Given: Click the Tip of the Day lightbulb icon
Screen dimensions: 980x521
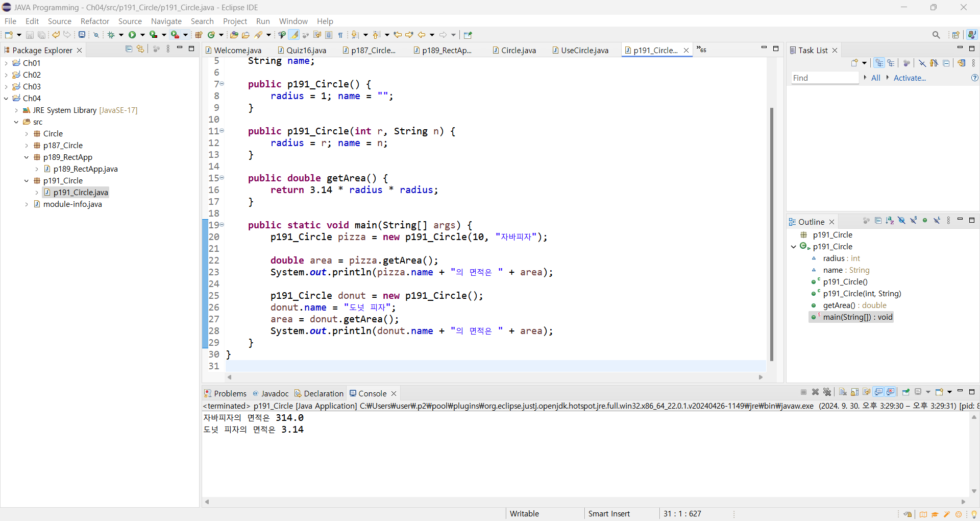Looking at the screenshot, I should (x=974, y=514).
